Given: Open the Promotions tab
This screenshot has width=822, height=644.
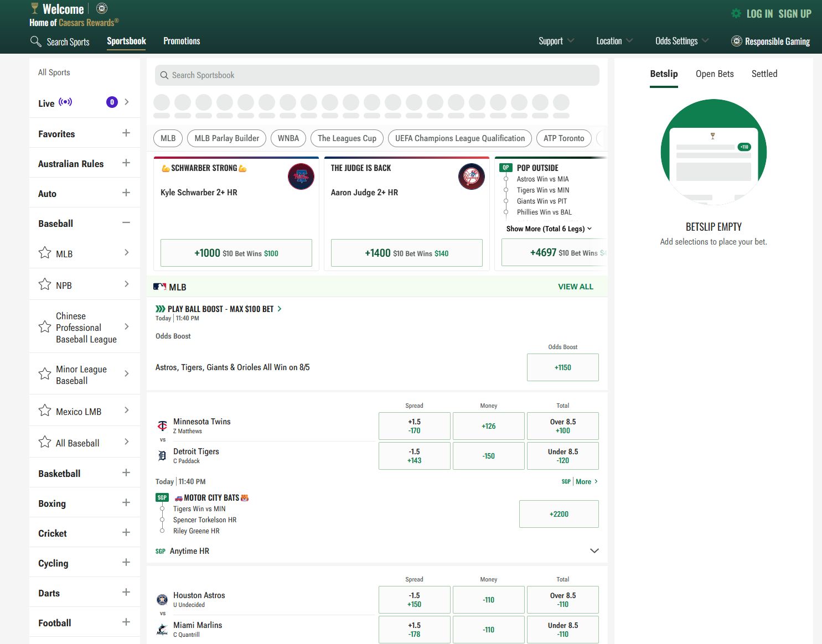Looking at the screenshot, I should point(182,41).
